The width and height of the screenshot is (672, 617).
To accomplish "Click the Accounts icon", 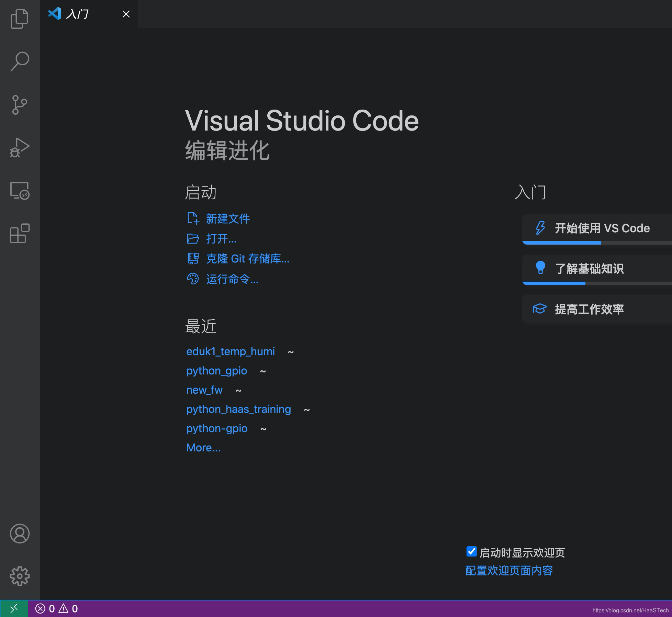I will pos(20,534).
